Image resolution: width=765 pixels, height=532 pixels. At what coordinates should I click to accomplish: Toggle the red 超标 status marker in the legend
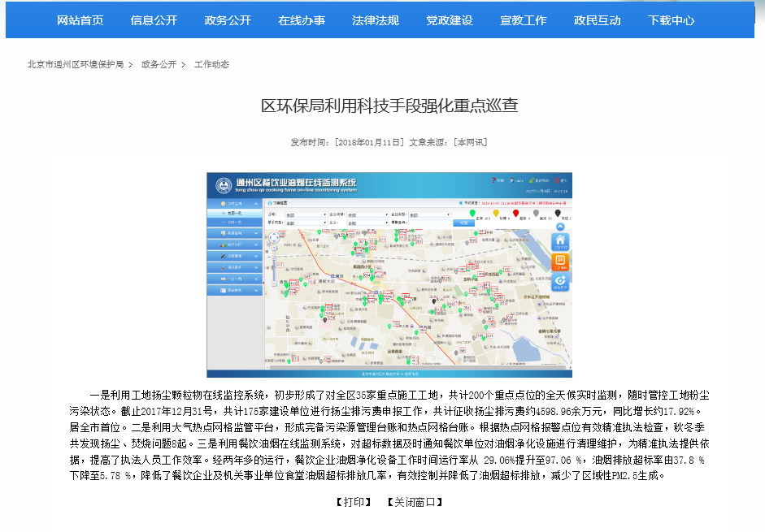click(x=516, y=214)
